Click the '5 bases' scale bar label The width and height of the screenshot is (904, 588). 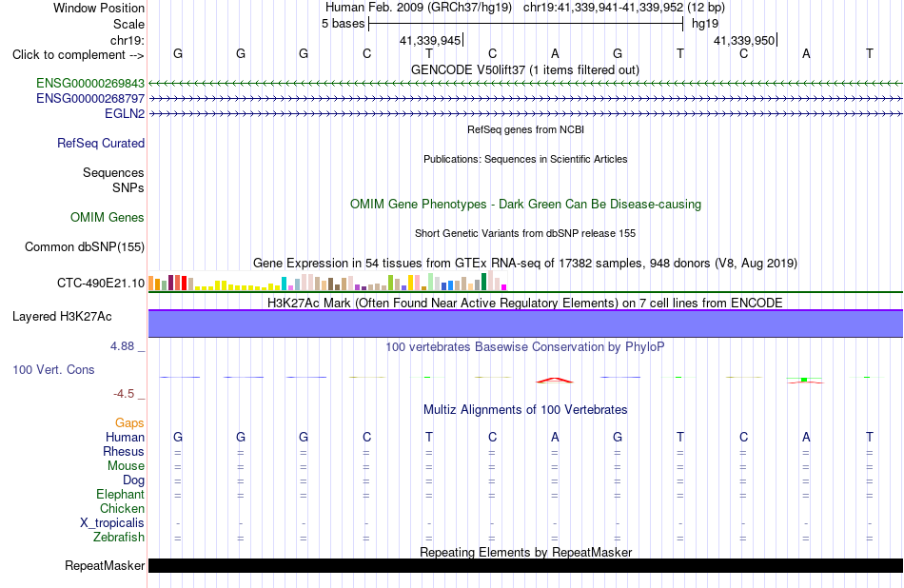pos(343,24)
